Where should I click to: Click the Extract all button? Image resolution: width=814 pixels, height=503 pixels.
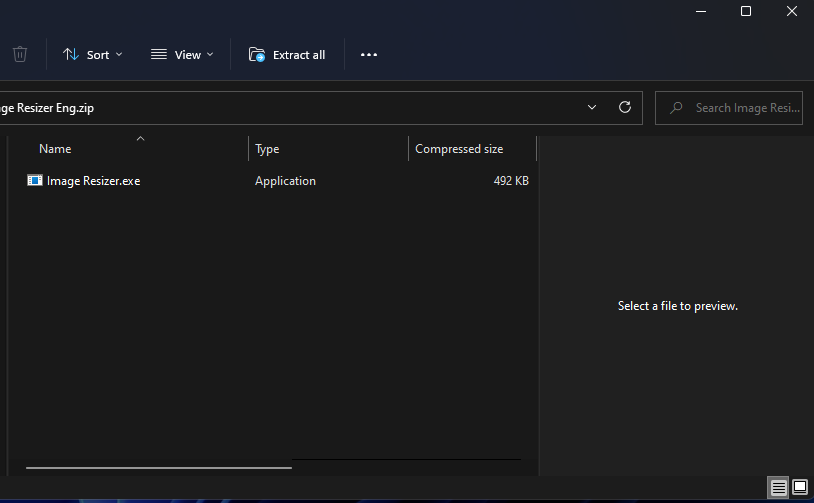coord(287,55)
